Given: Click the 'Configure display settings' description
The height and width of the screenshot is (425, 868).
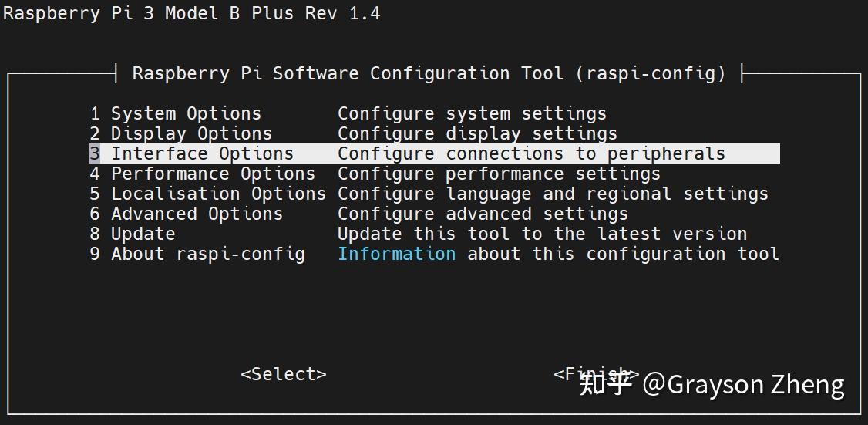Looking at the screenshot, I should [x=477, y=133].
